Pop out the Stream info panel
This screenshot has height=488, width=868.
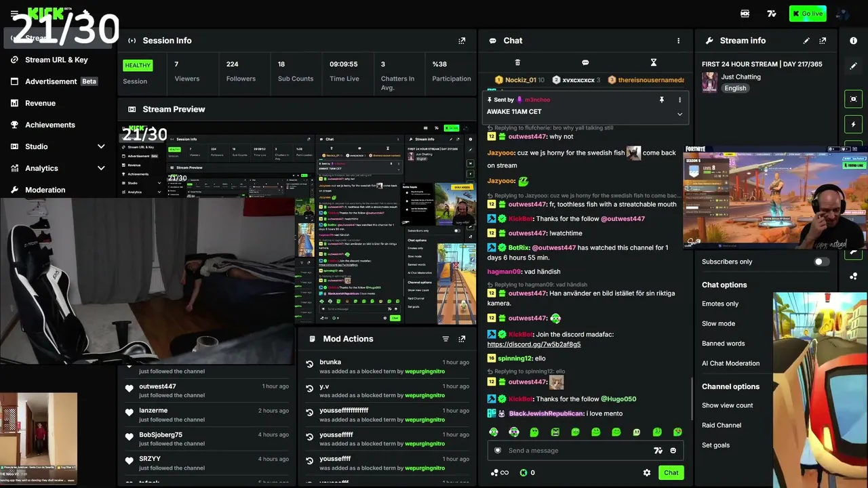pyautogui.click(x=823, y=41)
